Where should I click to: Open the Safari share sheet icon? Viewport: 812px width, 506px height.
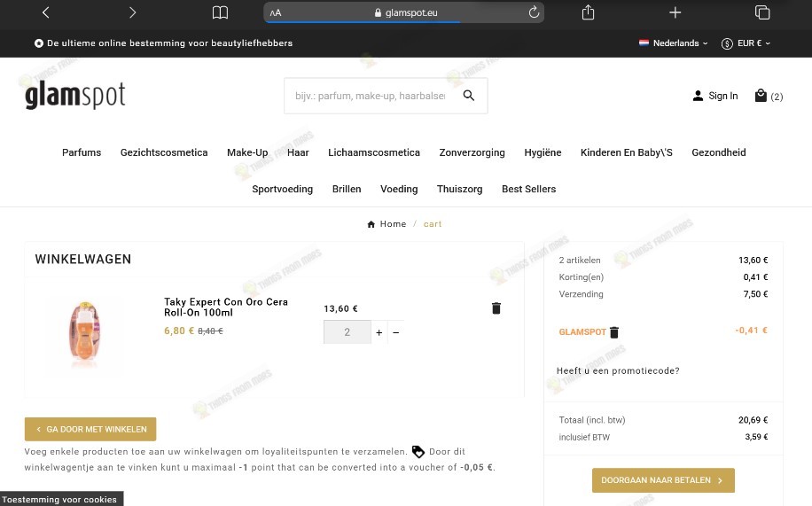pyautogui.click(x=588, y=12)
